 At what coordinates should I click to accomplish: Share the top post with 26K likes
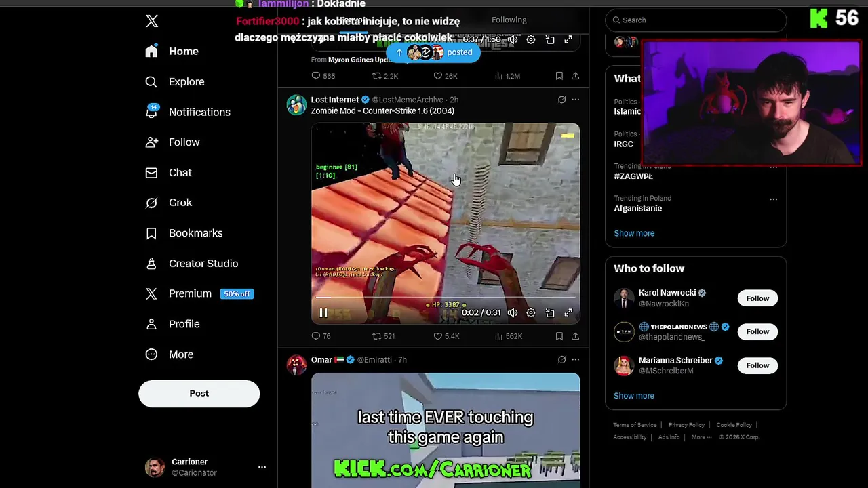575,76
